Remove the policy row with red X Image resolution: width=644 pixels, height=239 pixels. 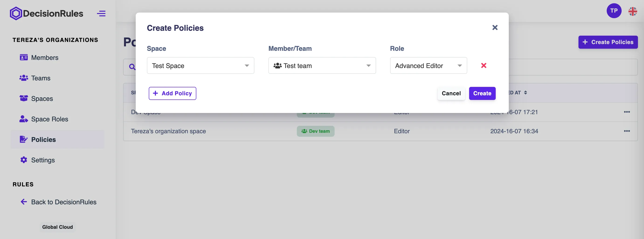tap(484, 65)
